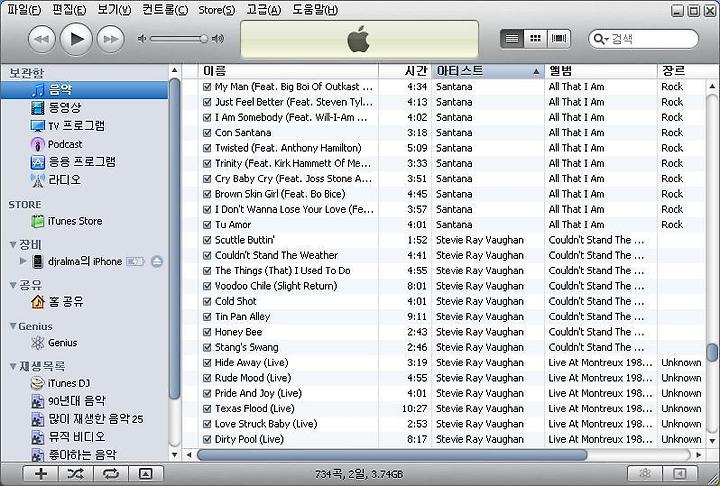Uncheck Cold Shot checkbox
This screenshot has height=486, width=720.
click(x=207, y=301)
